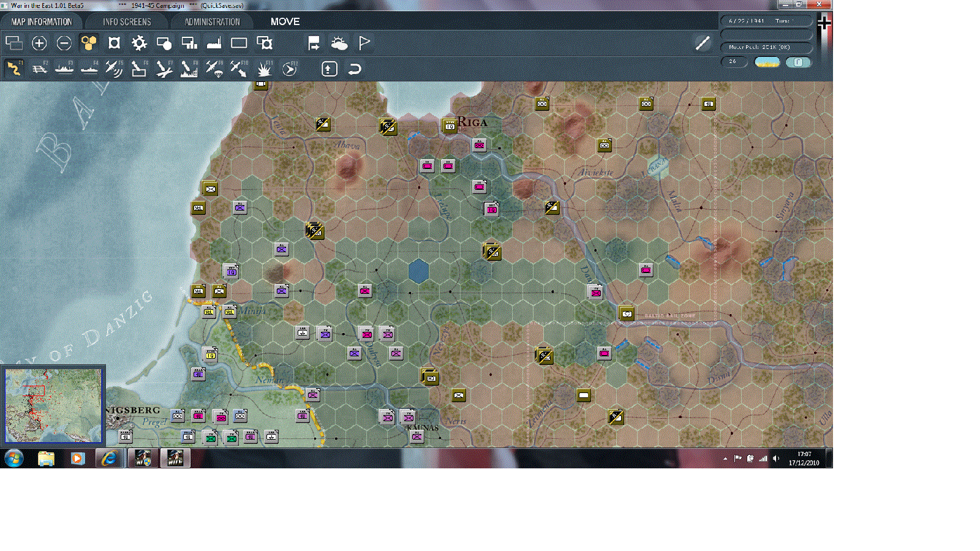Select the Move mode (F1) icon
Screen dimensions: 980x551
pyautogui.click(x=14, y=69)
